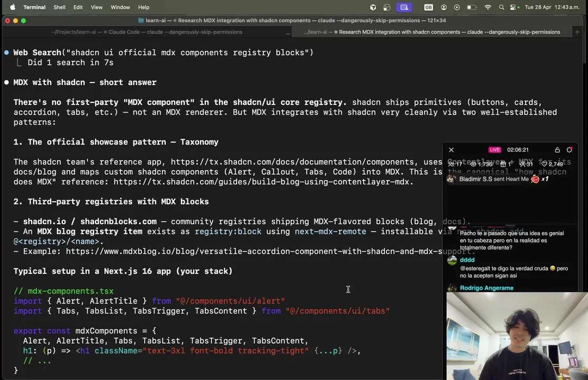The width and height of the screenshot is (588, 380).
Task: Open the Window menu
Action: 120,7
